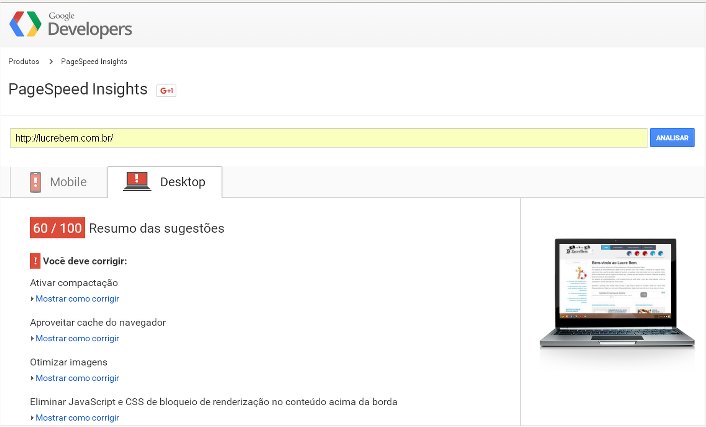
Task: Click the red exclamation icon beside Você deve corrigir
Action: (35, 261)
